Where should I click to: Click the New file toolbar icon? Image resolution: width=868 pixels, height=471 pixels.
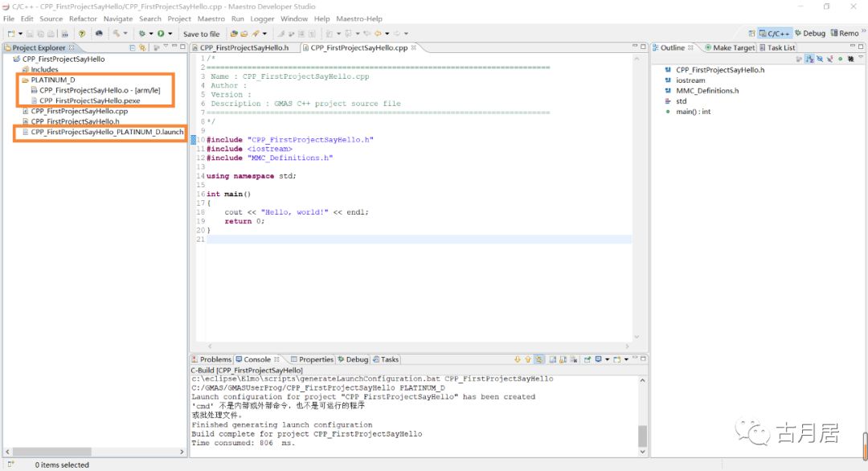11,34
